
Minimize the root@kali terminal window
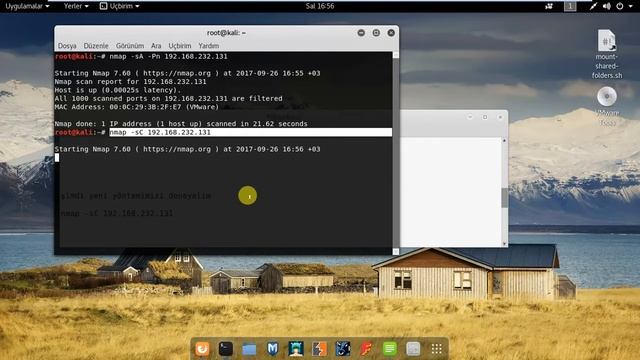[361, 33]
